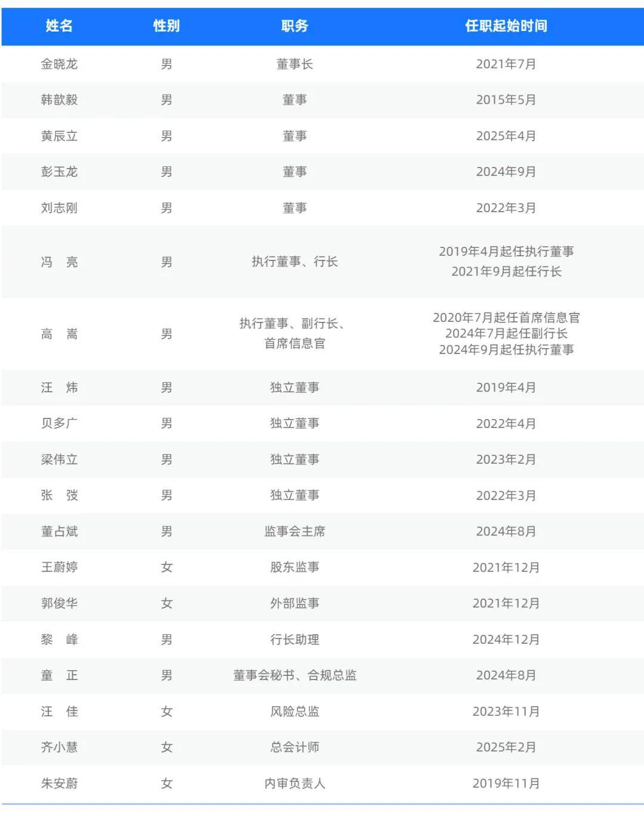Click the date 2019年11月

point(506,783)
